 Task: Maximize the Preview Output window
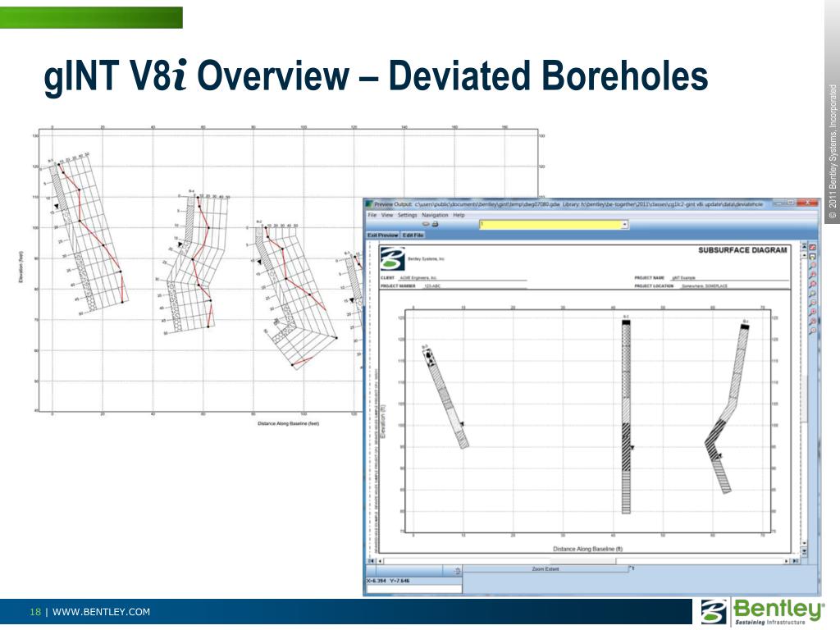790,203
